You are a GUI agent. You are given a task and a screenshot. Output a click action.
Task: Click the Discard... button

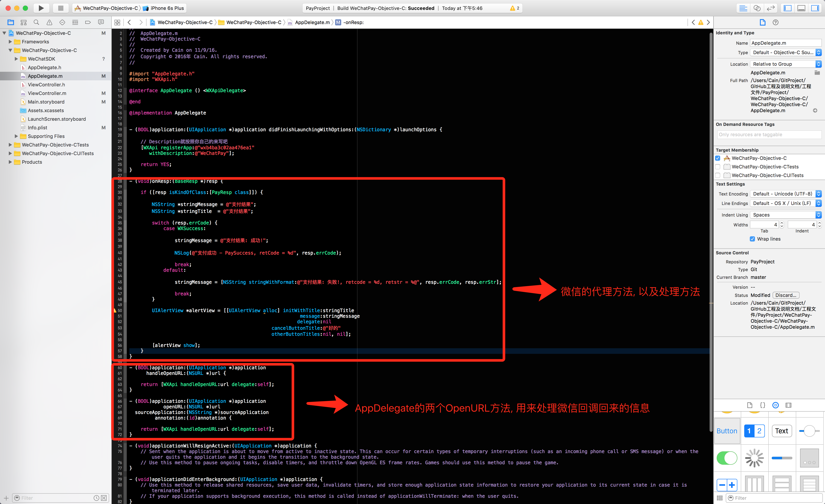[785, 295]
